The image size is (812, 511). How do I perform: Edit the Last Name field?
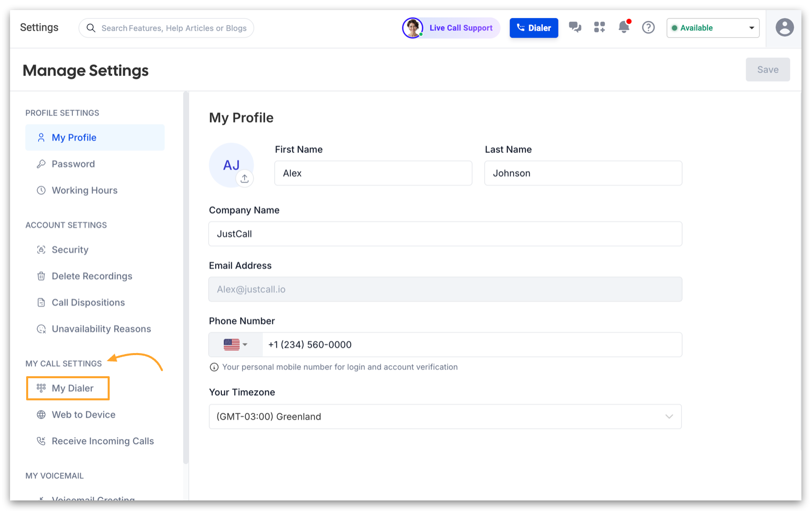tap(583, 173)
